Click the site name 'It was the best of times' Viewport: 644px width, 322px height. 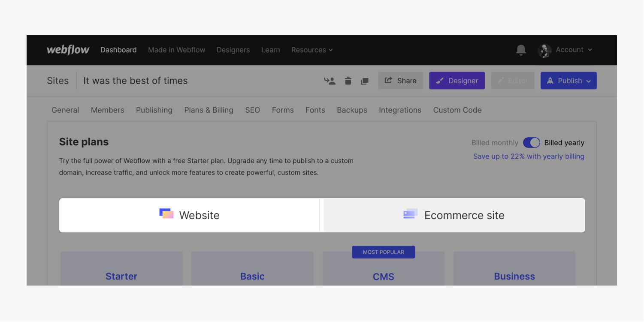point(136,81)
